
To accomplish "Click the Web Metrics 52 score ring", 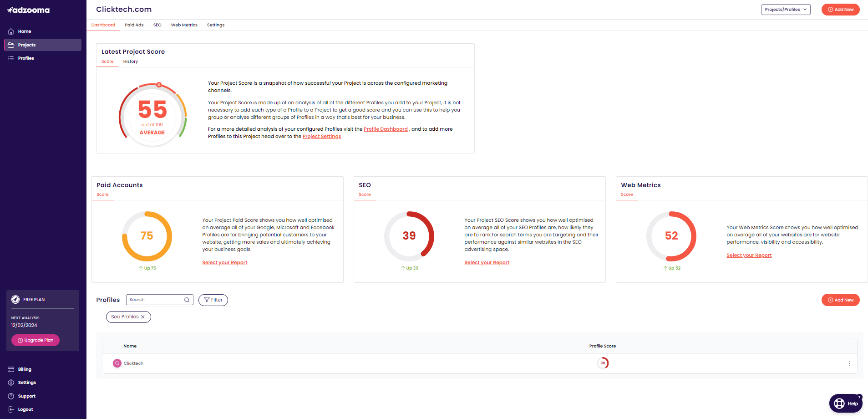I will click(x=671, y=236).
